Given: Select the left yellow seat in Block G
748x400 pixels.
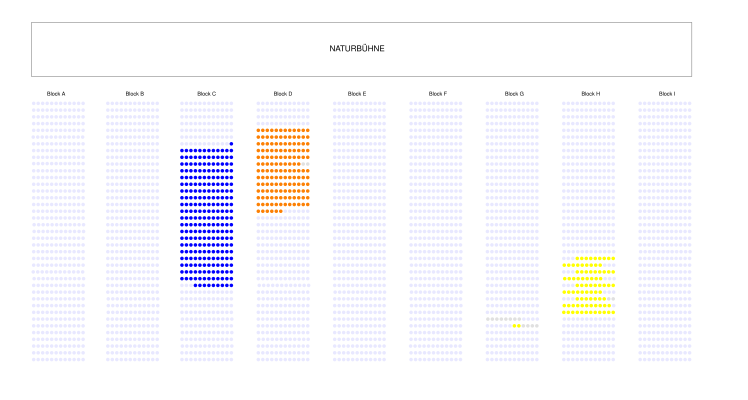Looking at the screenshot, I should click(x=514, y=325).
